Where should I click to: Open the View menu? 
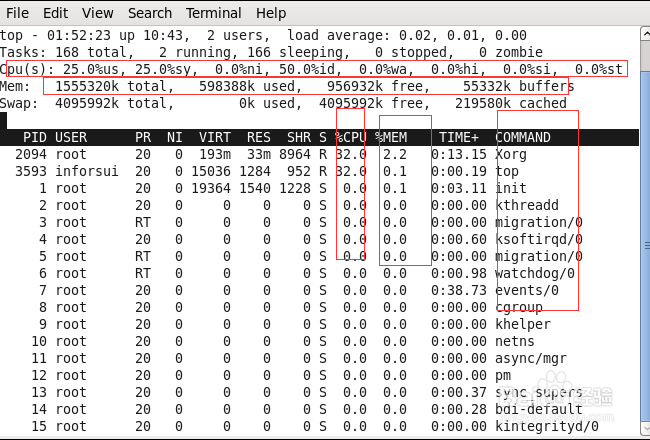pyautogui.click(x=98, y=13)
